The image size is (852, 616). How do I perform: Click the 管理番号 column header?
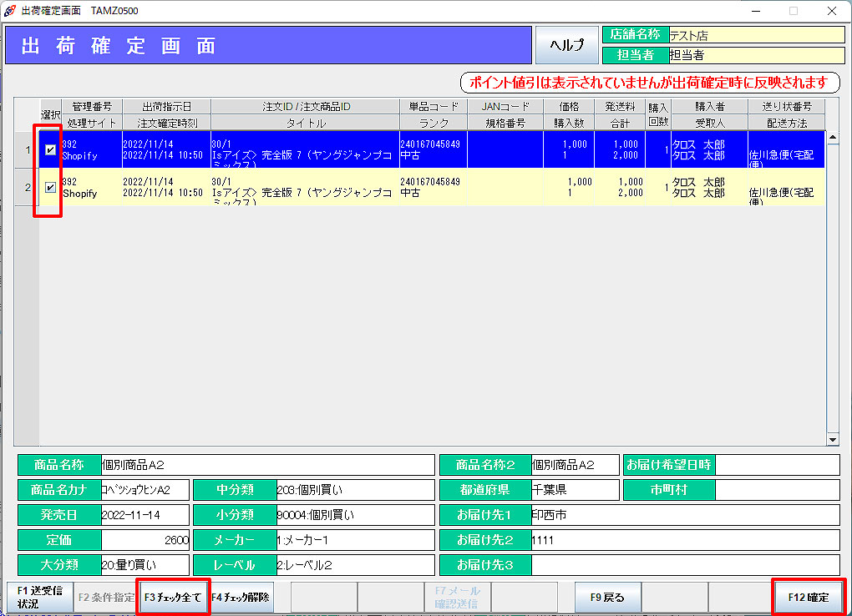[x=92, y=107]
